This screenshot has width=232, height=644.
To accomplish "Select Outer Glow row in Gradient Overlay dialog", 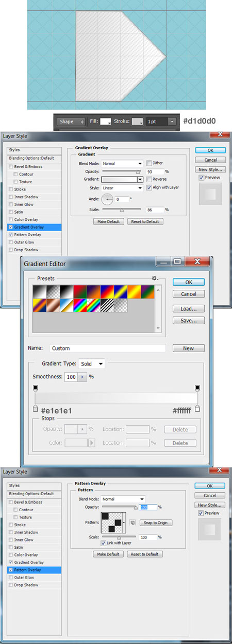I will pos(34,242).
